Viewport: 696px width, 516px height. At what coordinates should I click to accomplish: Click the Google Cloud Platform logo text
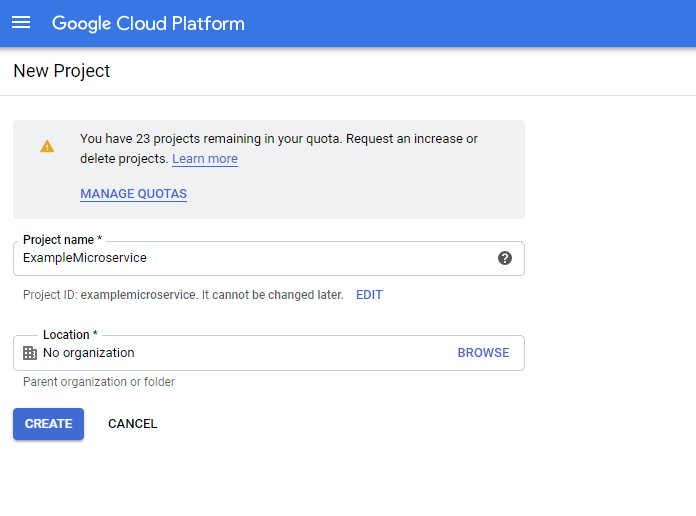tap(148, 23)
